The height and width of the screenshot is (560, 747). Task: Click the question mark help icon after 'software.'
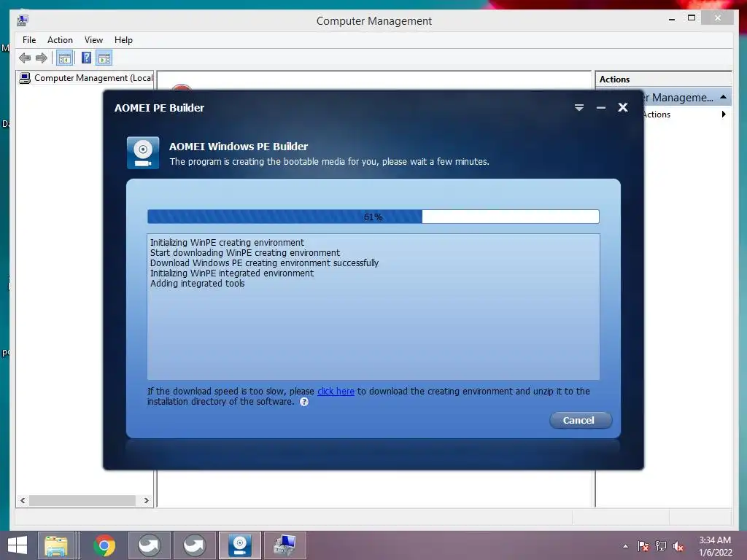coord(304,402)
